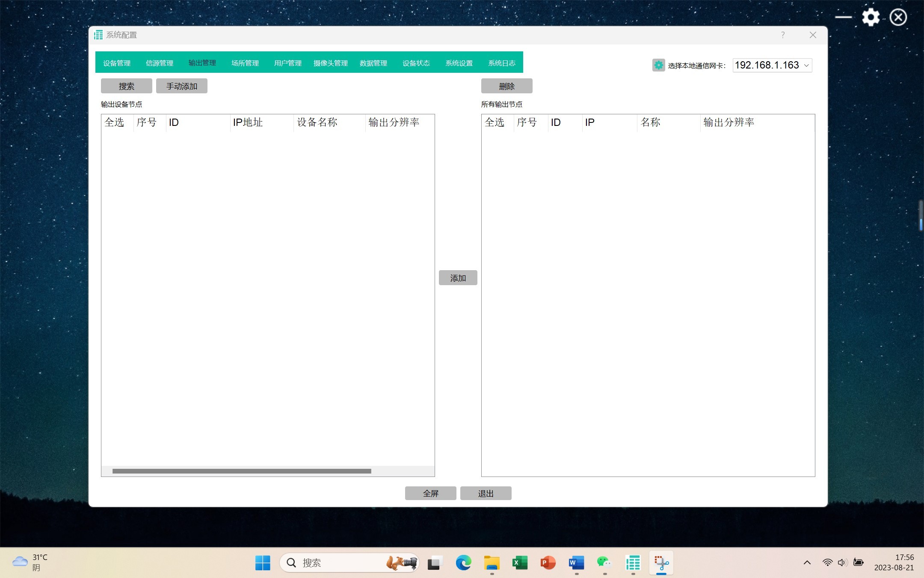924x578 pixels.
Task: Click the horizontal scrollbar in the left table
Action: (x=242, y=471)
